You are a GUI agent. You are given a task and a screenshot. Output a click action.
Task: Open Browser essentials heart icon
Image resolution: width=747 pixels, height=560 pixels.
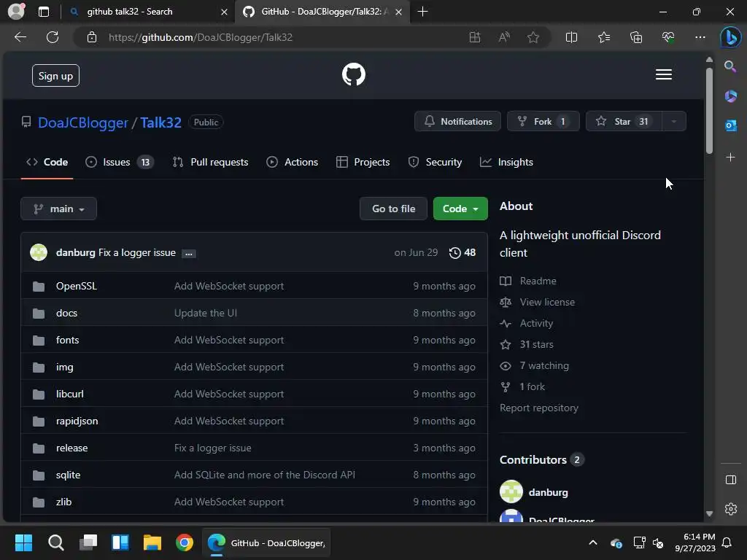pos(668,37)
